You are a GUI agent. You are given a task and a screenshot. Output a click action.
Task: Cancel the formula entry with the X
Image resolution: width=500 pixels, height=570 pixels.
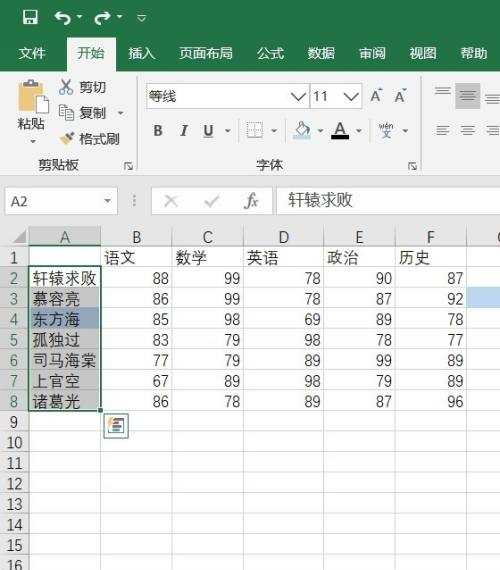coord(171,201)
